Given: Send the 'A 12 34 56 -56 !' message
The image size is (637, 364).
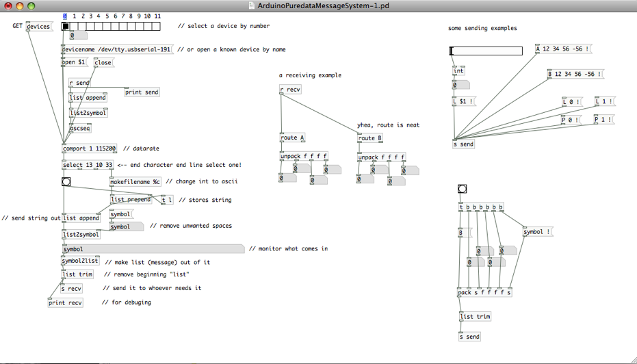Looking at the screenshot, I should (562, 49).
